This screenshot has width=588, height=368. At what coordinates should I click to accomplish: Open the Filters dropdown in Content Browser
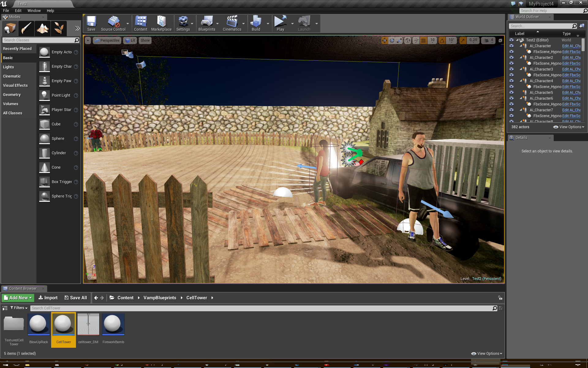19,308
